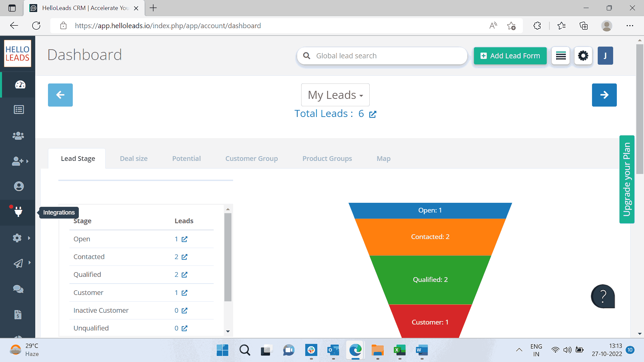
Task: Expand the campaigns submenu arrow in sidebar
Action: point(30,262)
